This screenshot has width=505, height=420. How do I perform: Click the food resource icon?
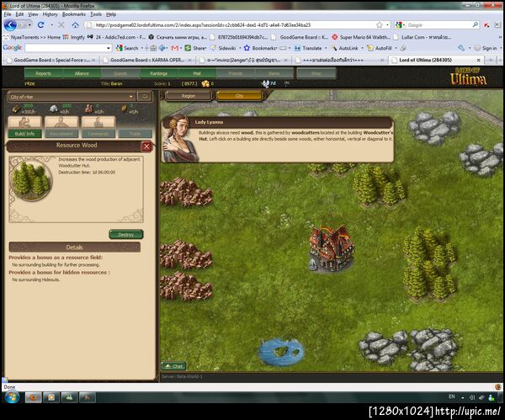click(125, 109)
